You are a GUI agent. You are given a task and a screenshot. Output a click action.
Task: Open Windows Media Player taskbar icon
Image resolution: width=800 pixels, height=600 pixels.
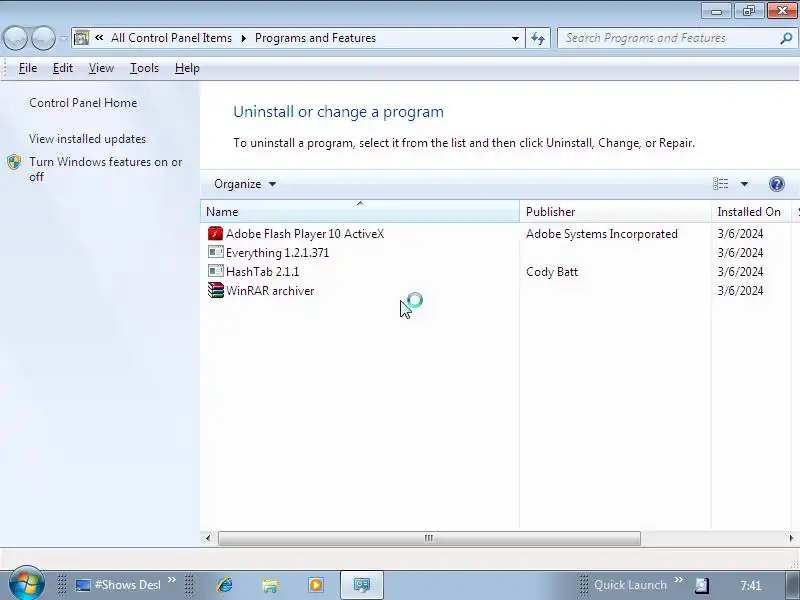pos(316,585)
